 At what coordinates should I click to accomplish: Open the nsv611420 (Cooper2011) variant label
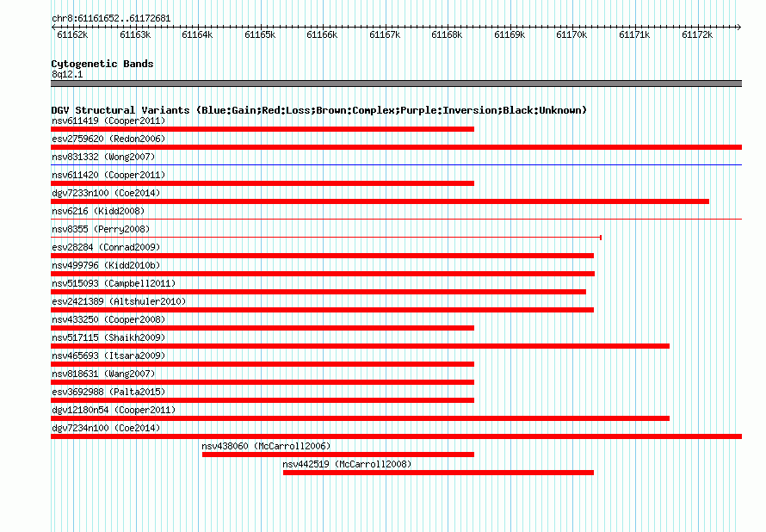tap(108, 175)
